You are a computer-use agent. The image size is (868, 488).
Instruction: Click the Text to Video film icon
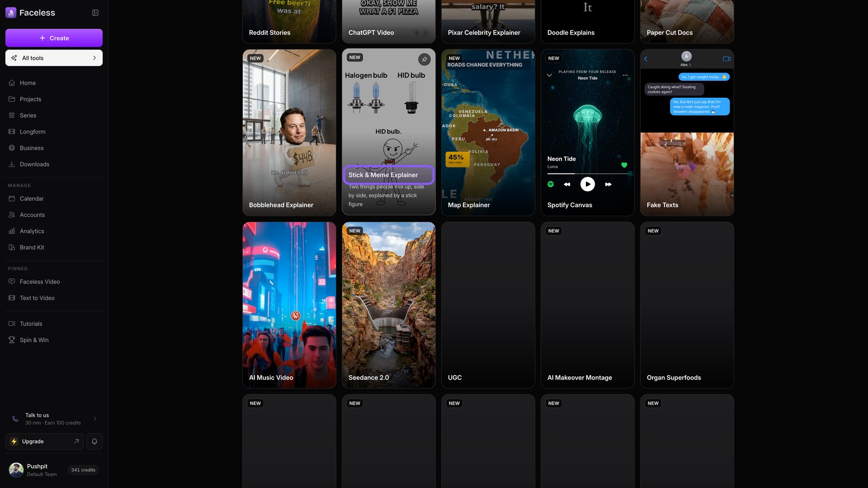pyautogui.click(x=12, y=298)
